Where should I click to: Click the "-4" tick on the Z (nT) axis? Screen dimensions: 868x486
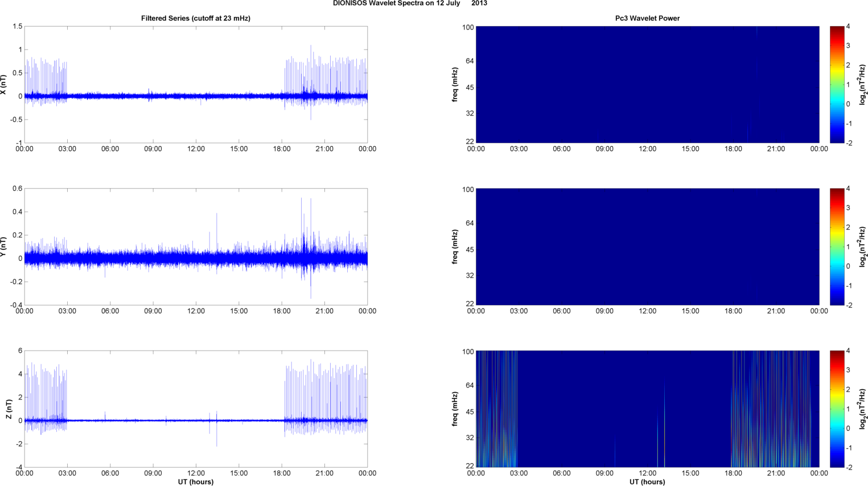(19, 467)
